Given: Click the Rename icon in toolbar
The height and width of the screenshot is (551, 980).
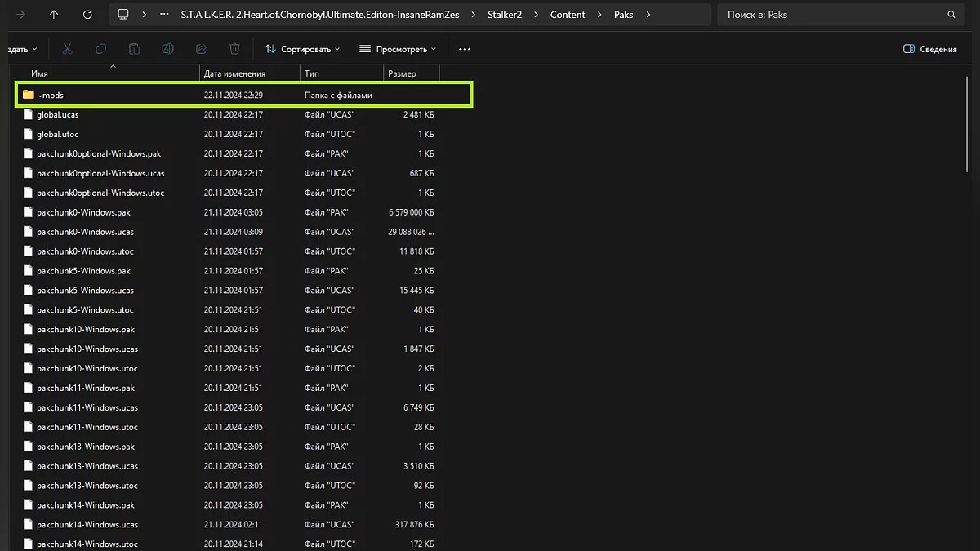Looking at the screenshot, I should (x=167, y=49).
